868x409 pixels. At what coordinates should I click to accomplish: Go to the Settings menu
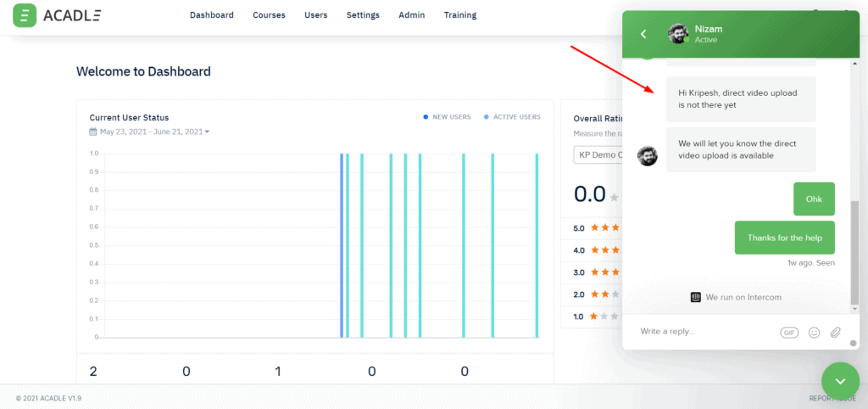pyautogui.click(x=363, y=15)
